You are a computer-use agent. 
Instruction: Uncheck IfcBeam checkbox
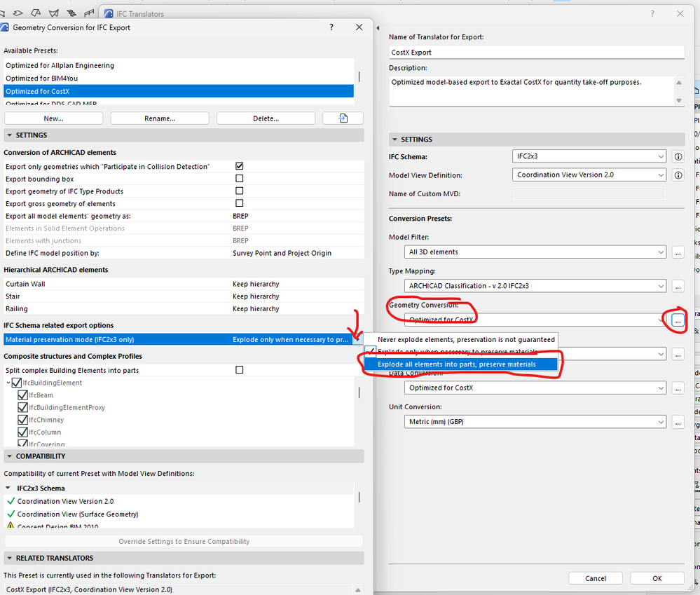pyautogui.click(x=22, y=395)
